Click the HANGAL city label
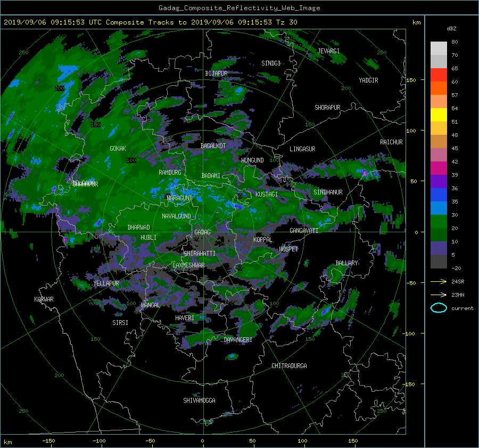The image size is (479, 448). coord(150,305)
